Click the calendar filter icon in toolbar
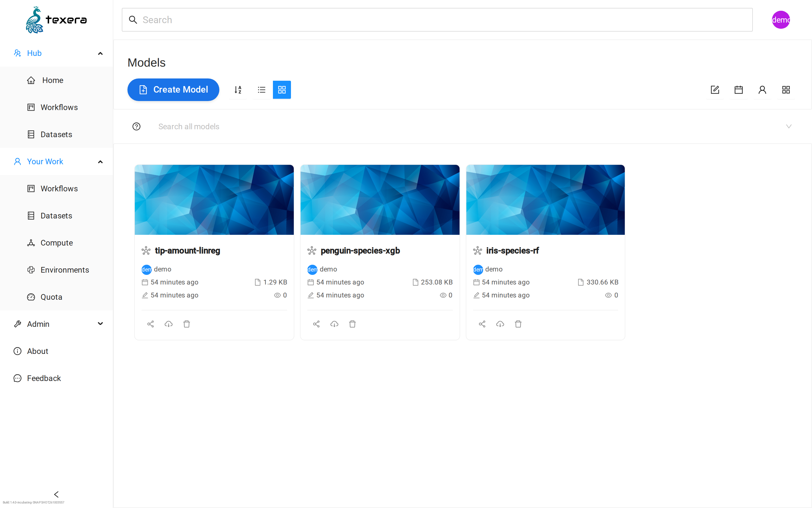This screenshot has width=812, height=508. click(x=738, y=90)
